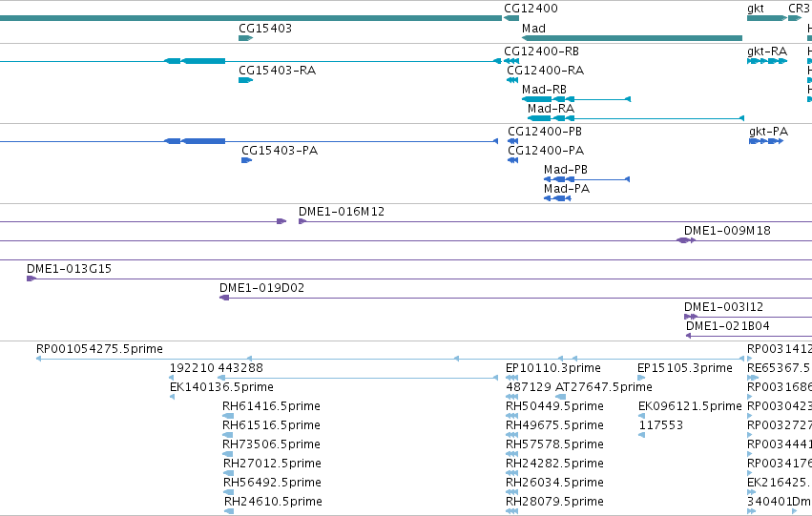Click the CG15403-PA protein label

click(280, 151)
